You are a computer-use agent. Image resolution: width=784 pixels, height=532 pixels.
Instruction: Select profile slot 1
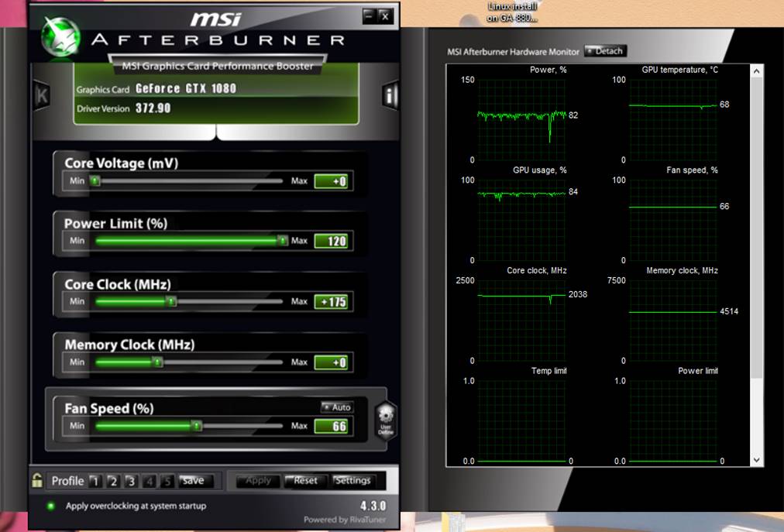click(x=95, y=481)
